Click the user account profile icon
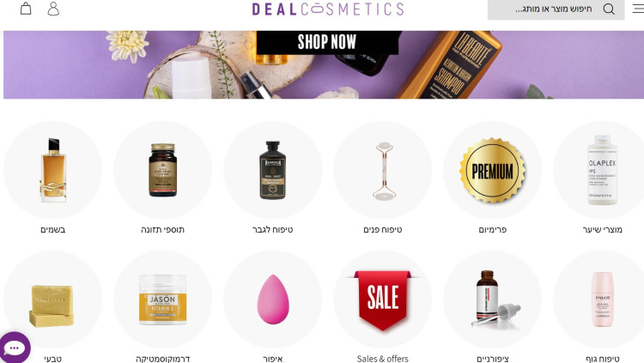The height and width of the screenshot is (363, 644). coord(53,9)
